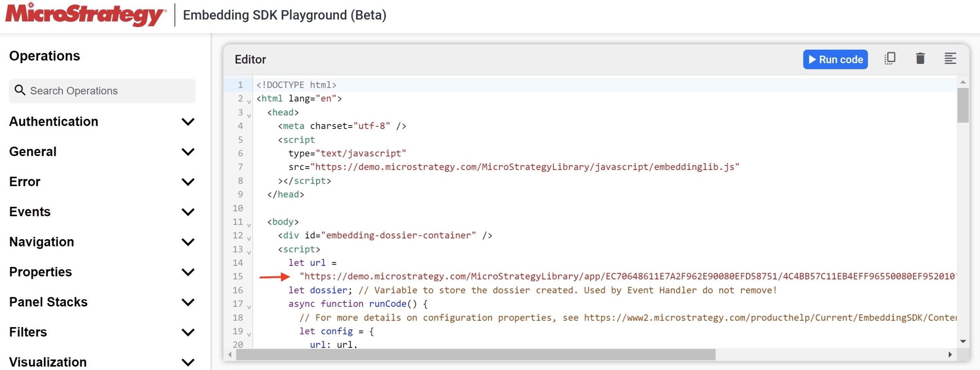Open the General operations category
Image resolution: width=980 pixels, height=370 pixels.
click(33, 152)
